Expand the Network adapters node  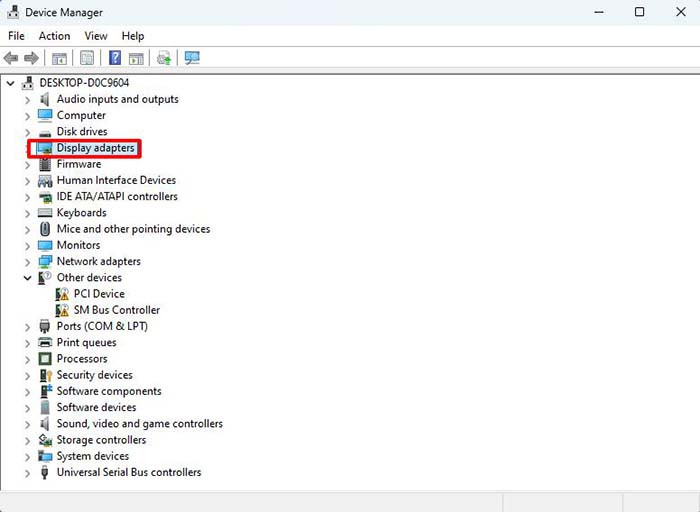[28, 262]
